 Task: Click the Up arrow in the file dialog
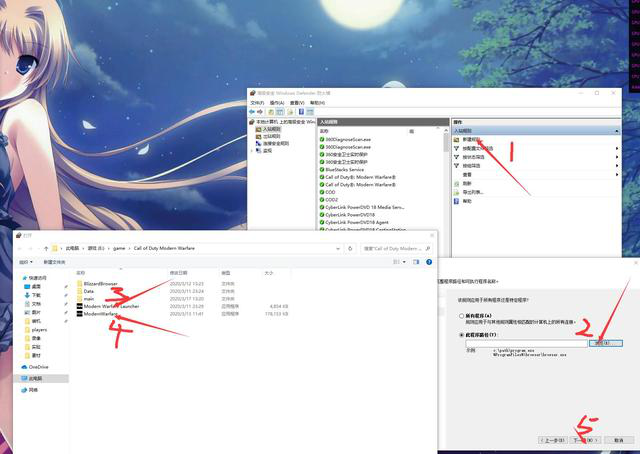pyautogui.click(x=46, y=248)
